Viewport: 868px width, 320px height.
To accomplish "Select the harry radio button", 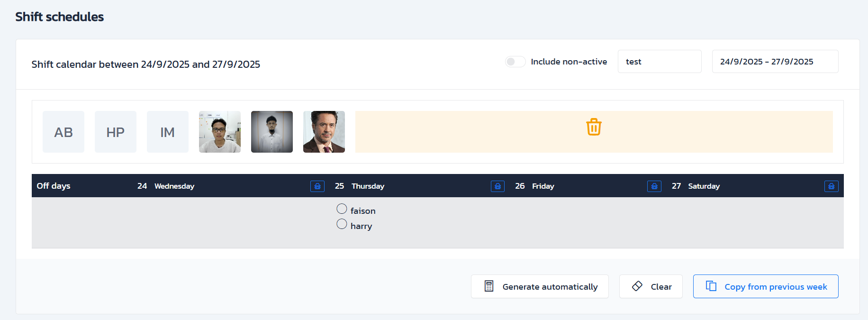I will coord(342,224).
